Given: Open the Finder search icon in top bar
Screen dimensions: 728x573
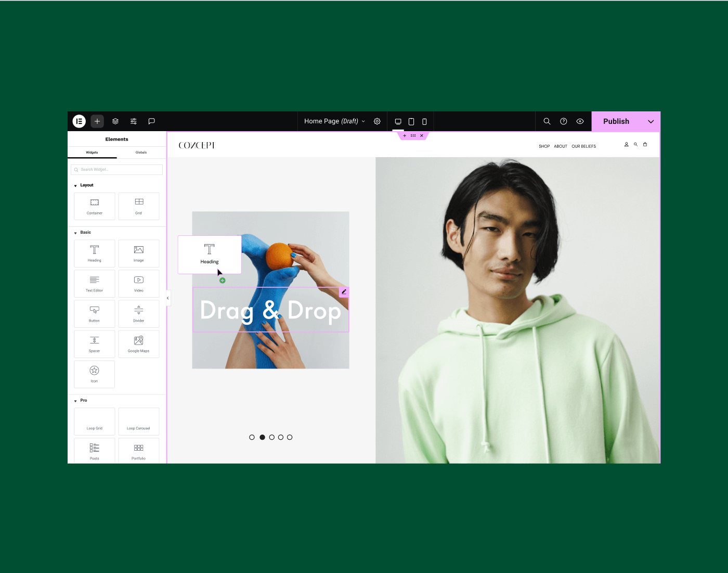Looking at the screenshot, I should tap(547, 121).
